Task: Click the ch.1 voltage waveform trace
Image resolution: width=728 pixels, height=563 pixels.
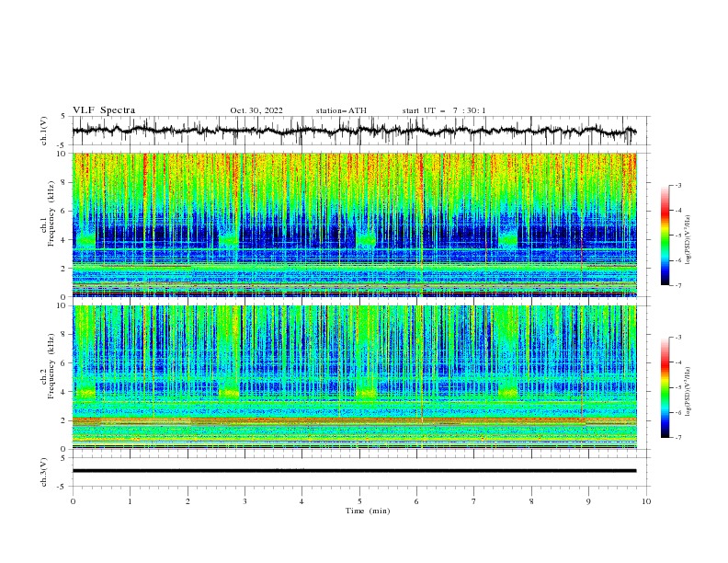Action: pyautogui.click(x=354, y=131)
